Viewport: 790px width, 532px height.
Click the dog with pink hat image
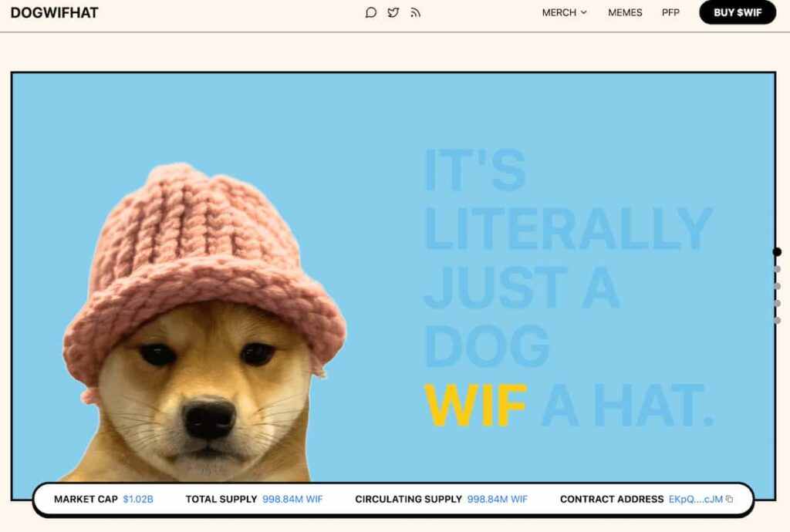[x=204, y=322]
